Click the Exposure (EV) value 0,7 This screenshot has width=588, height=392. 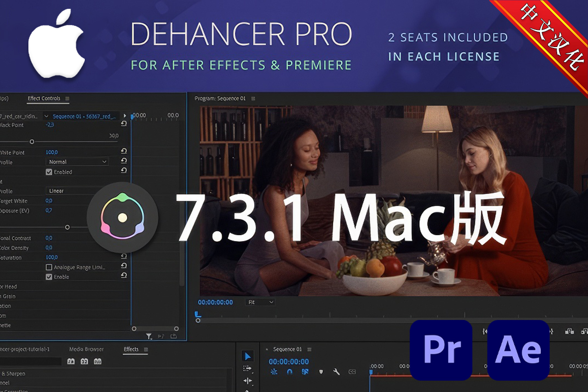[x=49, y=210]
